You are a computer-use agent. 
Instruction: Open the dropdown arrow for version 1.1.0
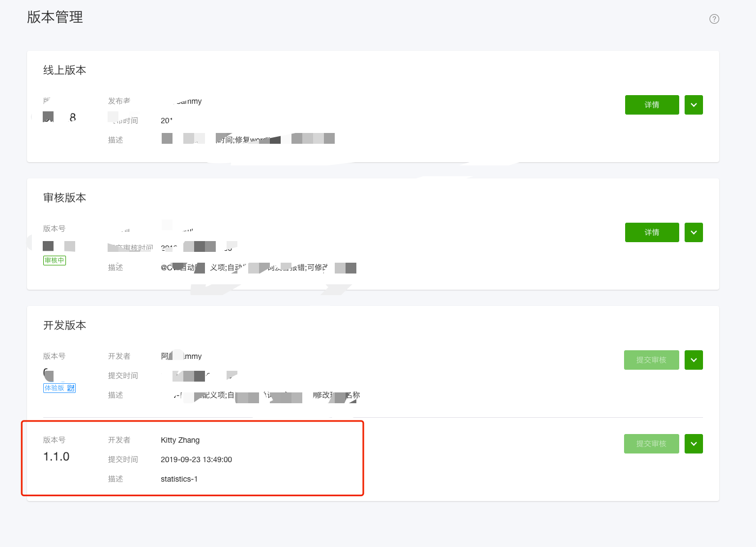(694, 444)
